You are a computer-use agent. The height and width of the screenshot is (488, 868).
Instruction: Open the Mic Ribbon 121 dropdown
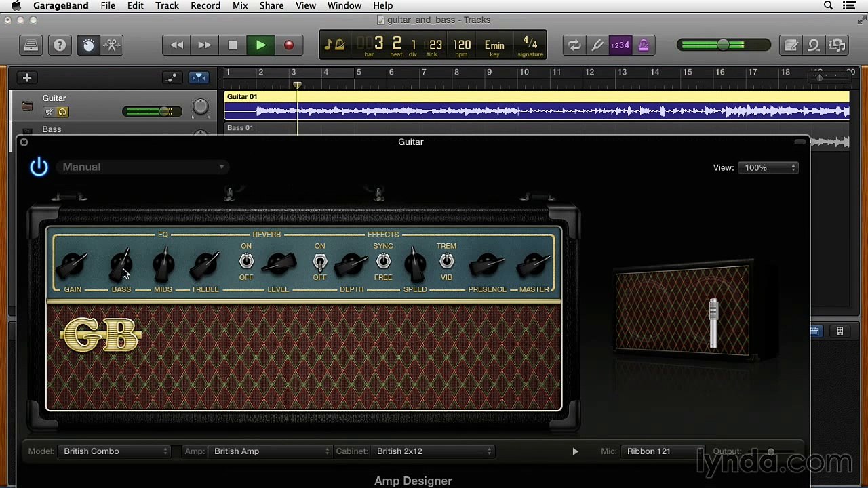point(663,451)
